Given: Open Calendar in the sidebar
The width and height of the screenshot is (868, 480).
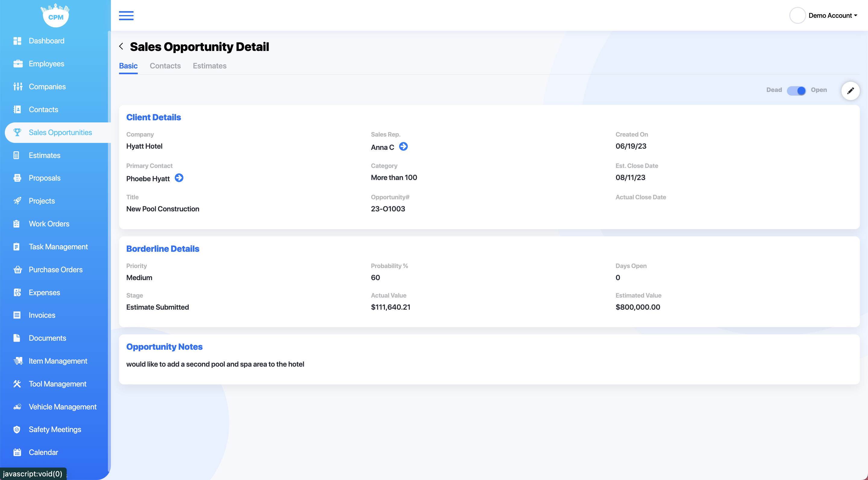Looking at the screenshot, I should click(43, 452).
